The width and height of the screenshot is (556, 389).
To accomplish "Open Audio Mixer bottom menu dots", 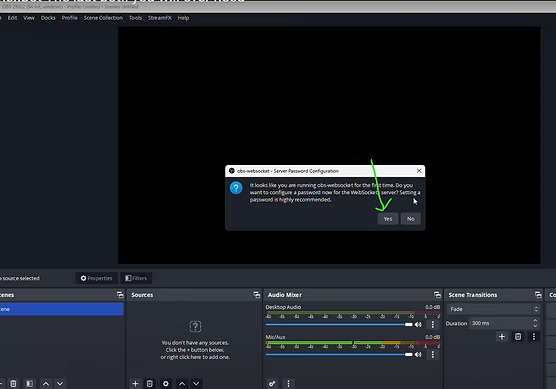I will (288, 384).
